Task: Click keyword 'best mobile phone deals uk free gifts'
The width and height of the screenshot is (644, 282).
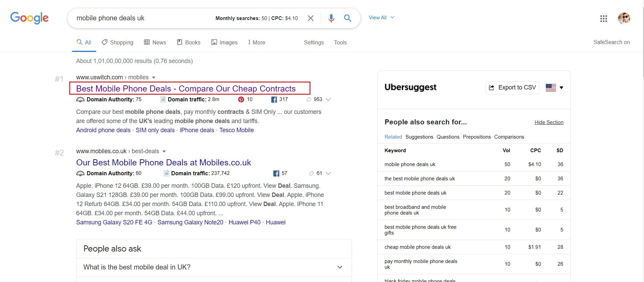Action: [x=420, y=230]
